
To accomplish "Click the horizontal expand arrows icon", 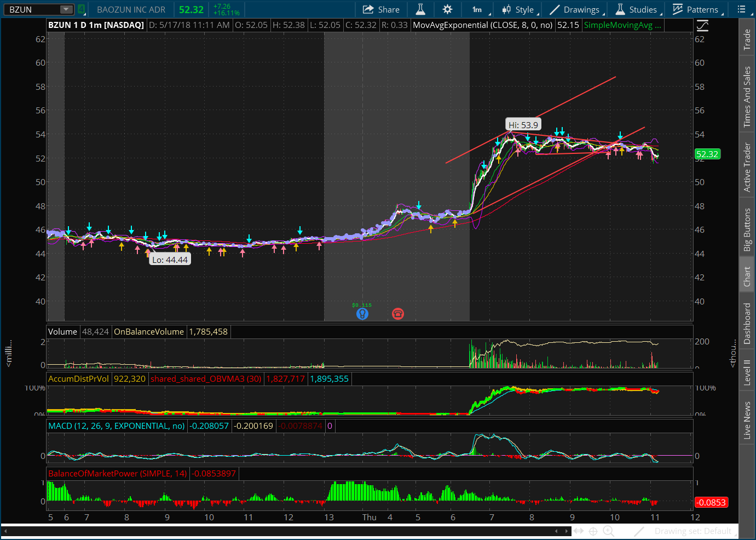I will 578,531.
